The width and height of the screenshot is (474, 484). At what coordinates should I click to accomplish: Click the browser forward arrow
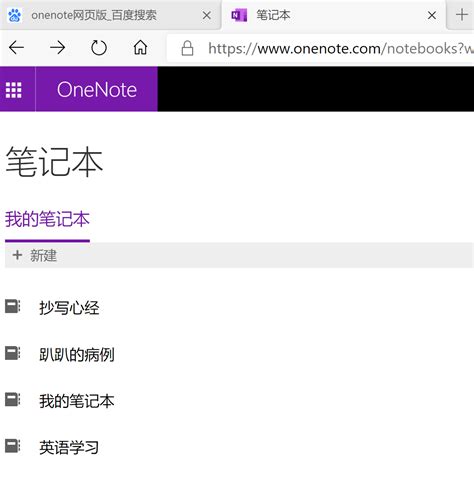(58, 48)
